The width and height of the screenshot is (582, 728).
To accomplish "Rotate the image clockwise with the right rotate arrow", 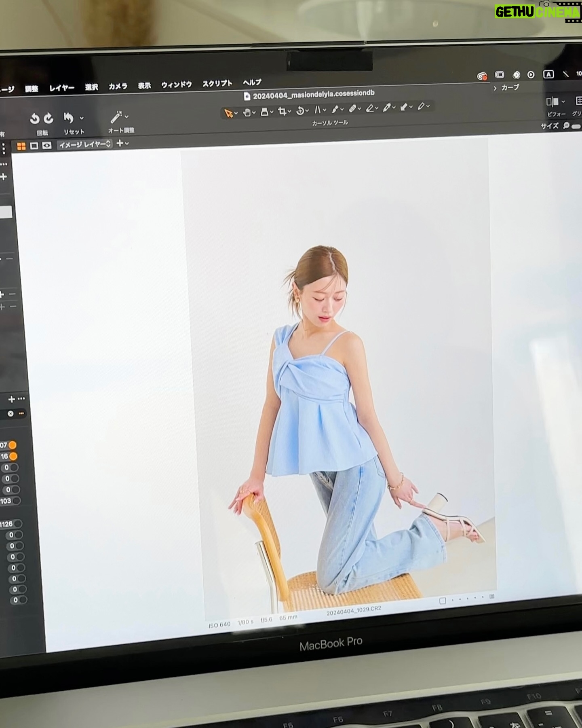I will pyautogui.click(x=49, y=119).
